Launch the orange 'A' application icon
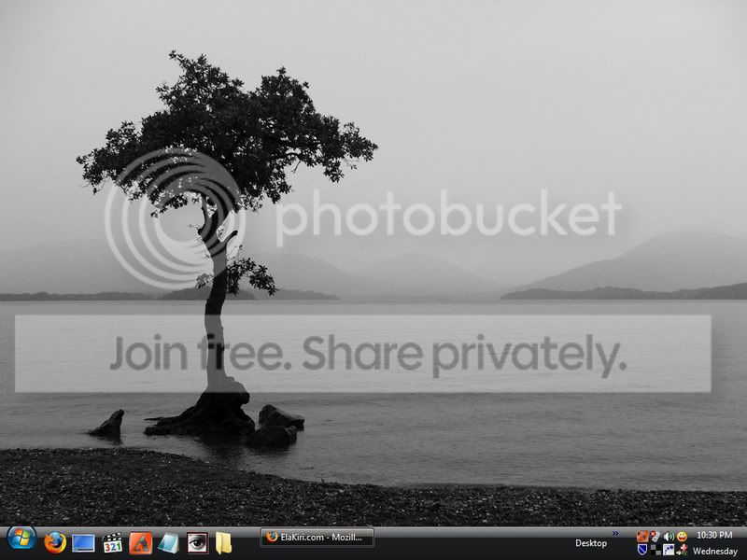Viewport: 747px width, 560px height. 140,543
